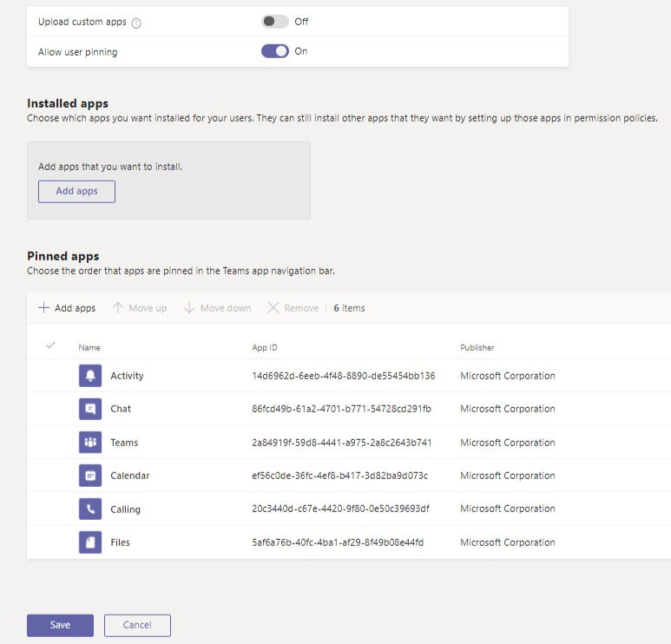Click Microsoft Corporation publisher in Files row

point(508,542)
